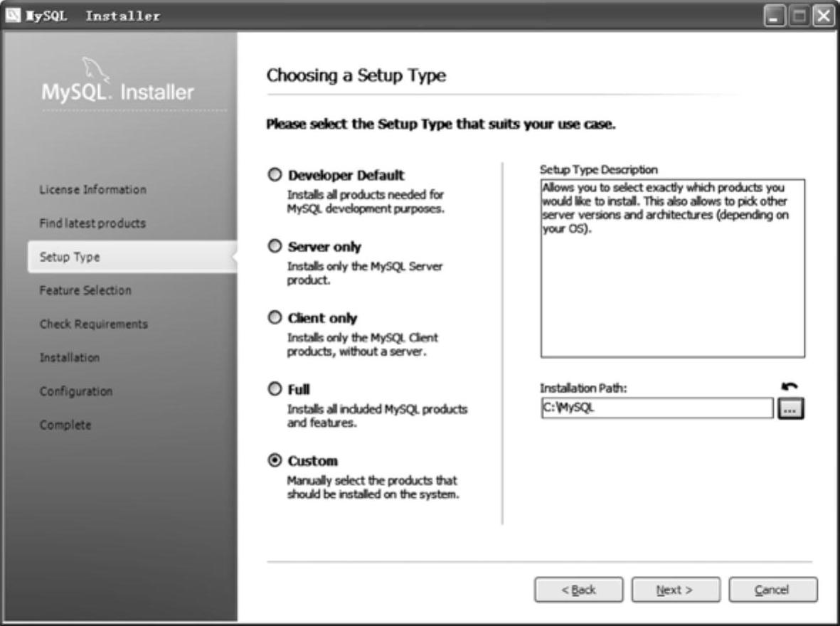Select the Complete step in sidebar
840x626 pixels.
point(65,425)
